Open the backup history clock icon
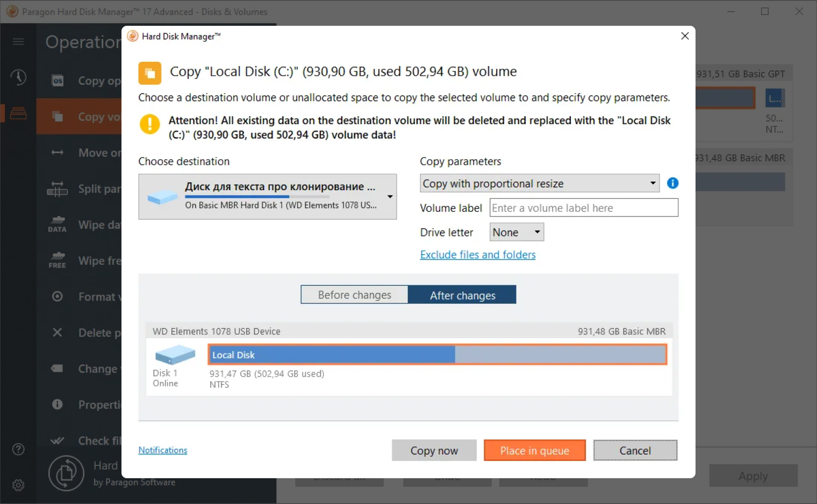The width and height of the screenshot is (817, 504). [x=18, y=77]
